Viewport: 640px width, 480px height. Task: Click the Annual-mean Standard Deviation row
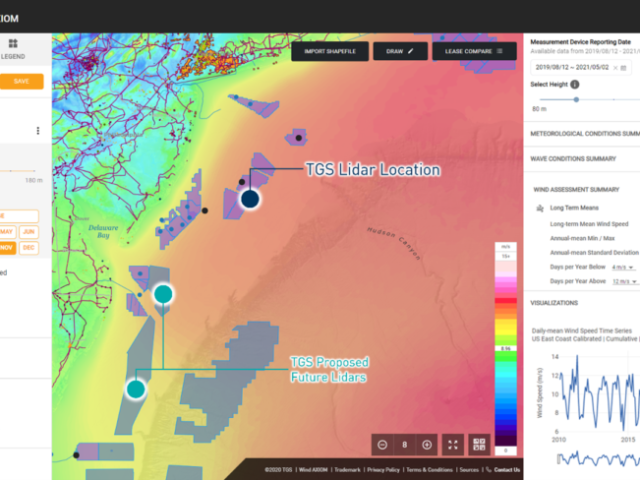(594, 253)
